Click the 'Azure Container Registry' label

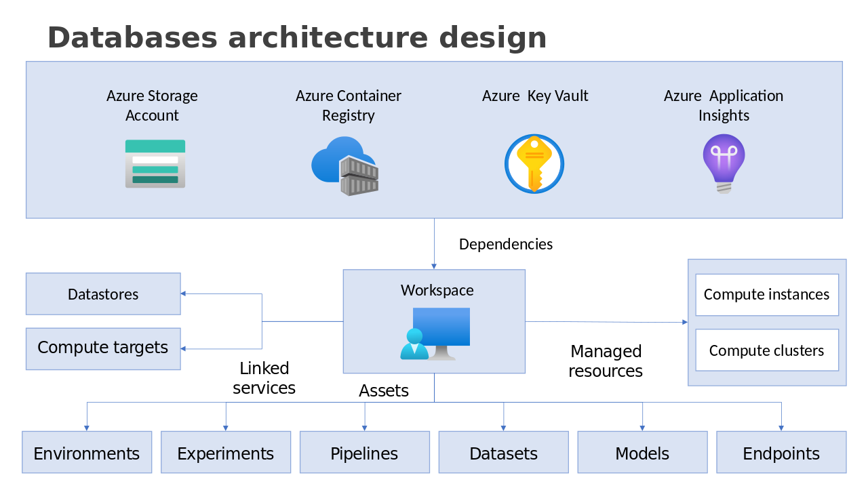[349, 106]
